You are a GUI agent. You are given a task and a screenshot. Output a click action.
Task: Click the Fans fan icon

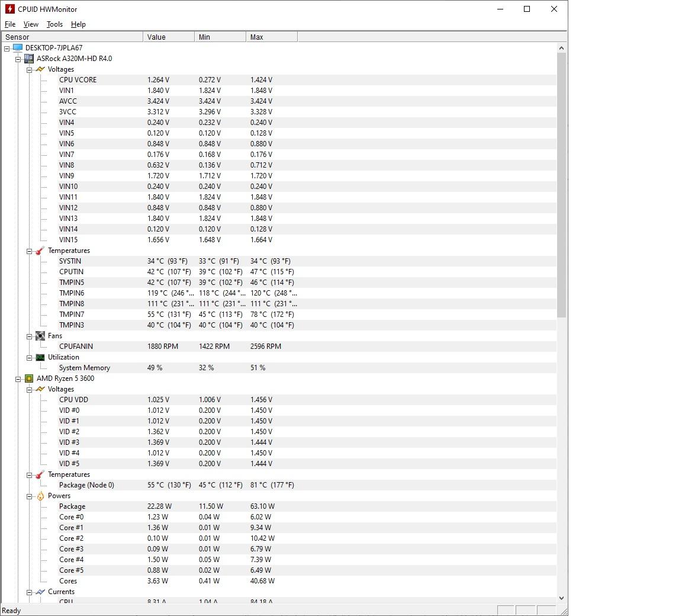click(x=40, y=336)
